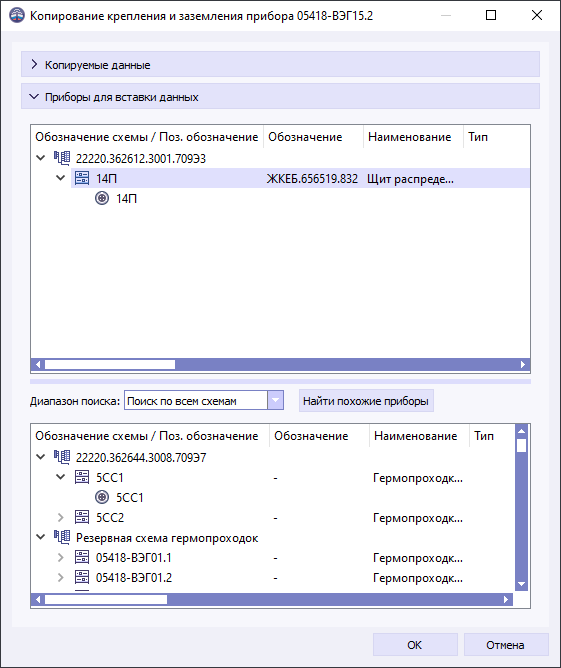This screenshot has height=668, width=561.
Task: Click the Отмена button
Action: [506, 645]
